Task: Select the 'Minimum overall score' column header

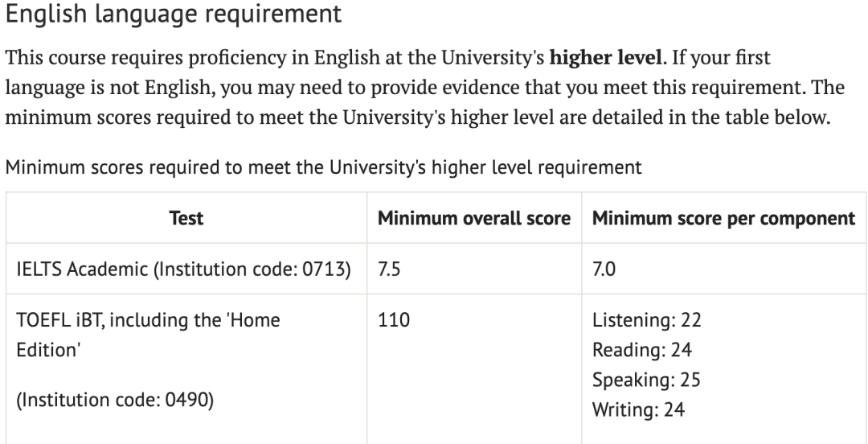Action: (474, 218)
